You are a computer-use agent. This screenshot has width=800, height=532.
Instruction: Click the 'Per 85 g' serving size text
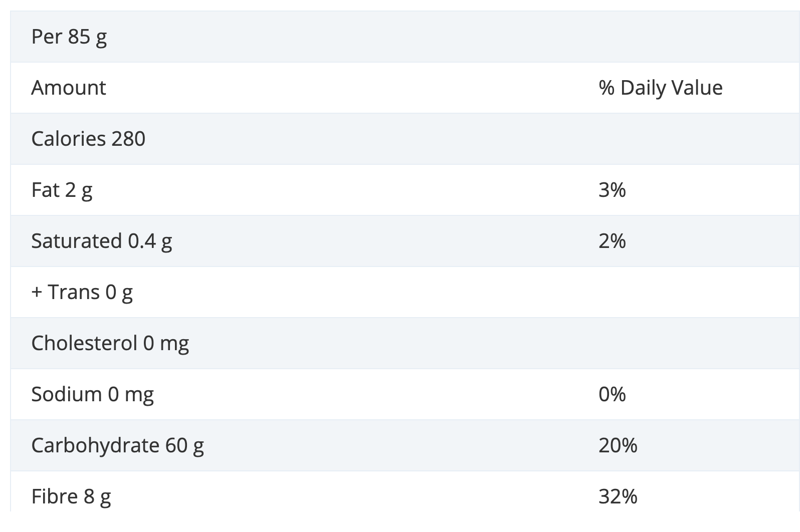click(x=69, y=37)
